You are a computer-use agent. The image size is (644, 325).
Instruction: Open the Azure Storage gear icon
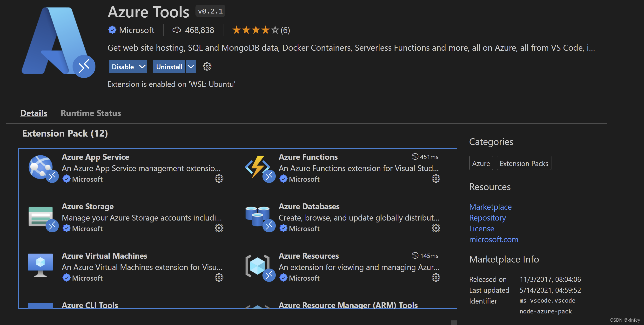[219, 228]
